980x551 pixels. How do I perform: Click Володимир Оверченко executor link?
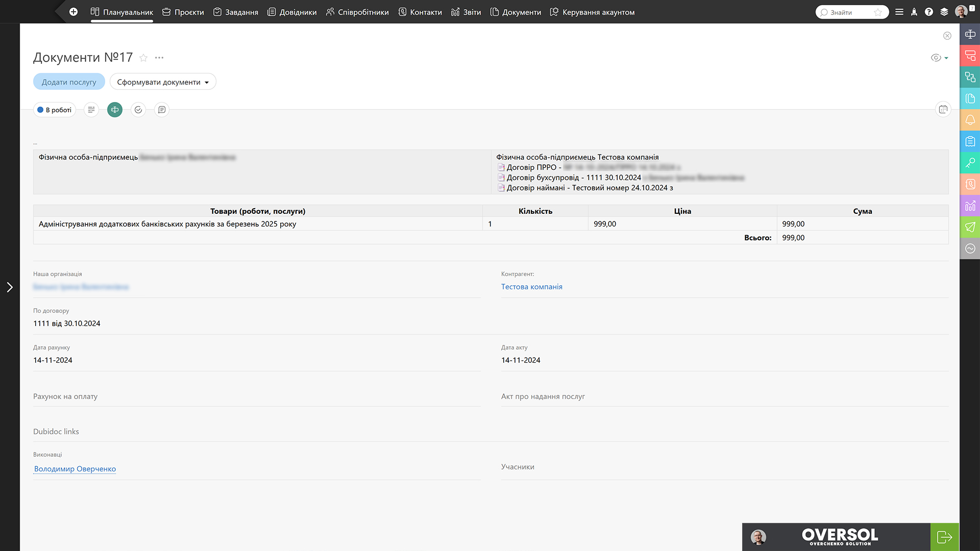tap(75, 469)
